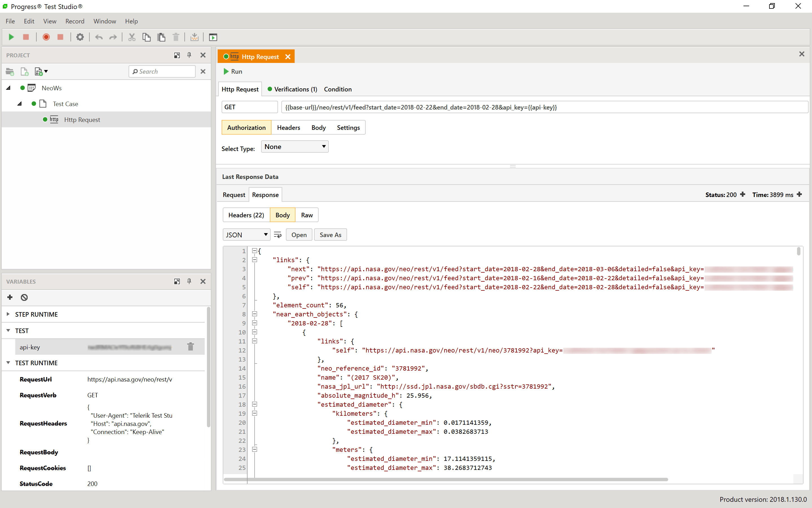
Task: Add status verification via plus next to Status
Action: coord(743,194)
